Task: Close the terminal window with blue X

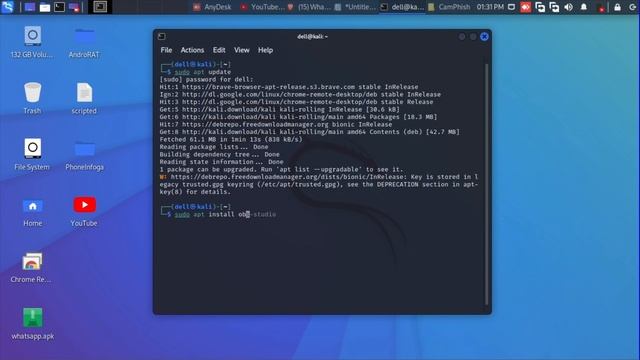Action: pos(484,37)
